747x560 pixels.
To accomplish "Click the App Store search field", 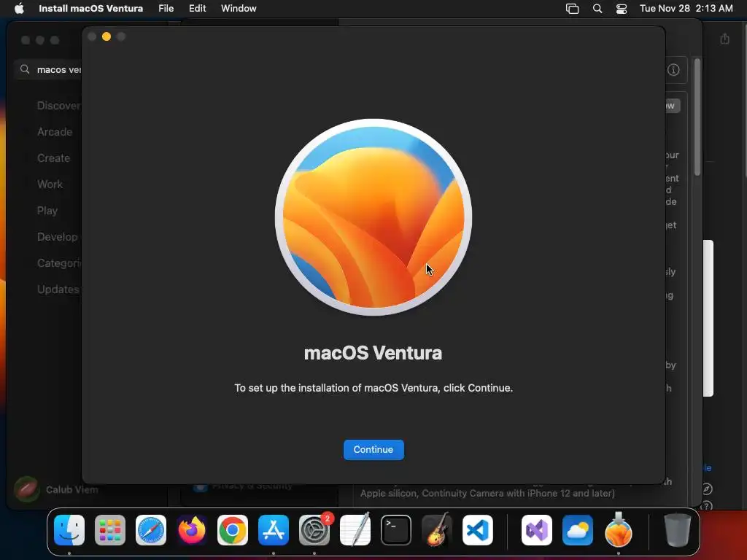I will (x=49, y=69).
